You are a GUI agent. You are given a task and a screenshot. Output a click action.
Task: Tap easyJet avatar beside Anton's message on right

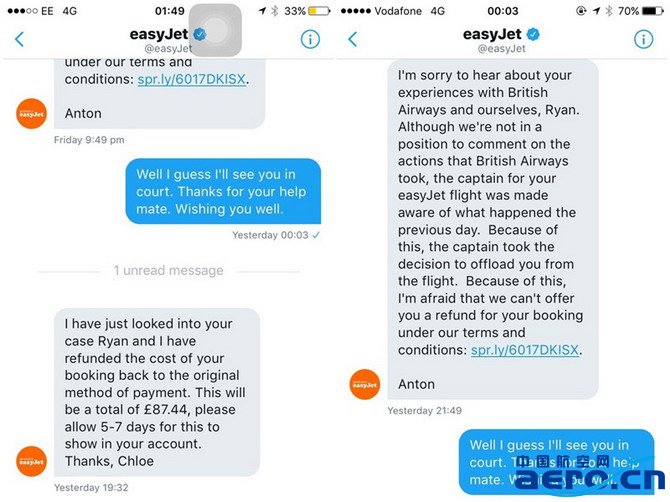pyautogui.click(x=364, y=384)
